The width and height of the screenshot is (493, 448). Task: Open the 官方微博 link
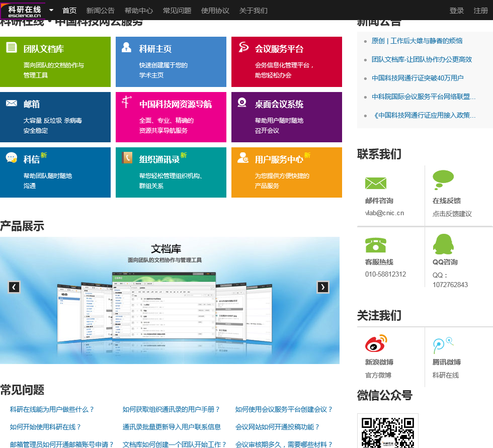point(378,375)
